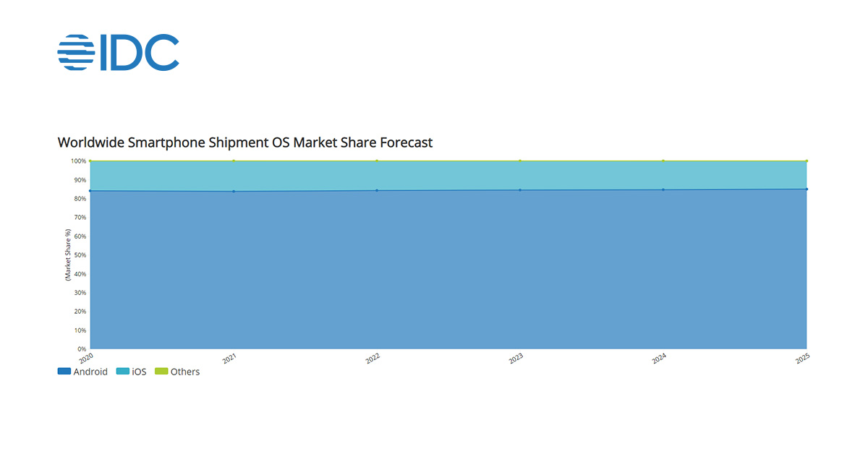Toggle the Android series in the legend
Image resolution: width=868 pixels, height=470 pixels.
click(82, 372)
